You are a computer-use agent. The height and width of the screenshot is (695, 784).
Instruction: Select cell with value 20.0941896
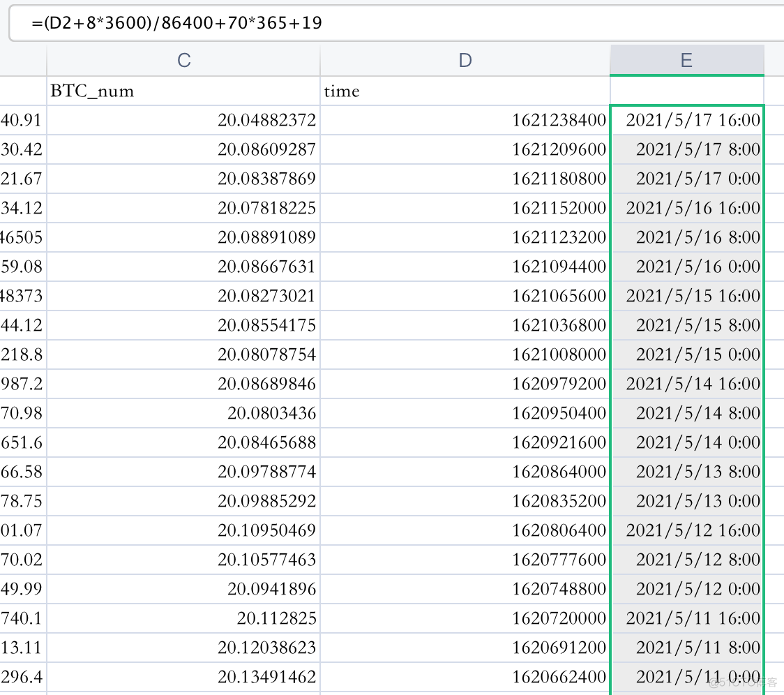pos(183,589)
